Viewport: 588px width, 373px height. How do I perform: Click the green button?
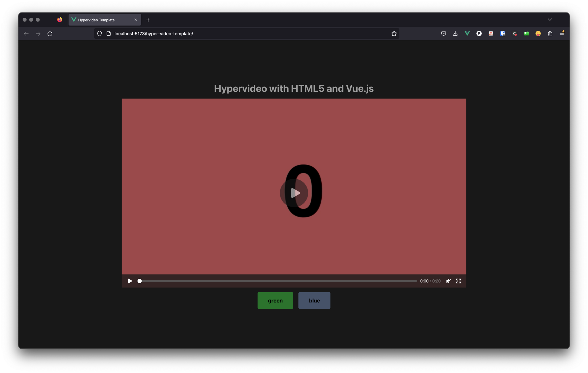(275, 301)
